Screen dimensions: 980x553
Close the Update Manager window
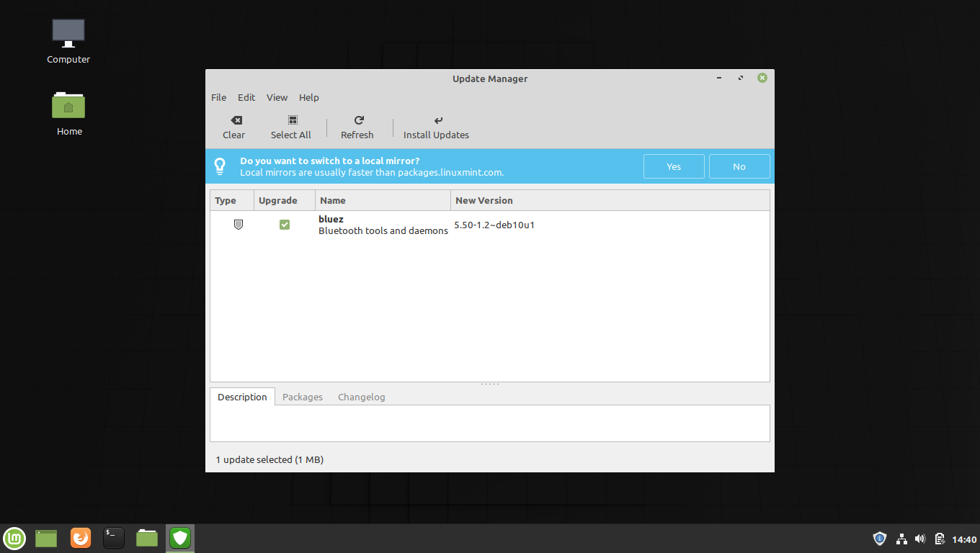tap(762, 78)
